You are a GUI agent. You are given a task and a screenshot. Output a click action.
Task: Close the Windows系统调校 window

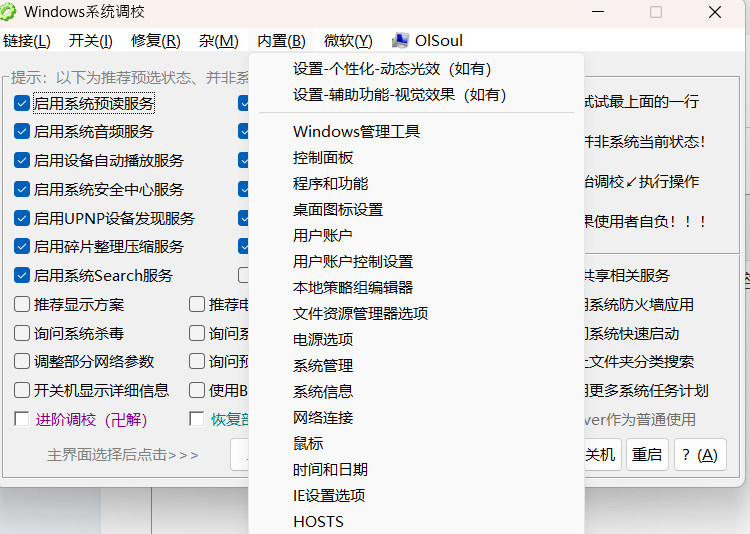tap(715, 12)
